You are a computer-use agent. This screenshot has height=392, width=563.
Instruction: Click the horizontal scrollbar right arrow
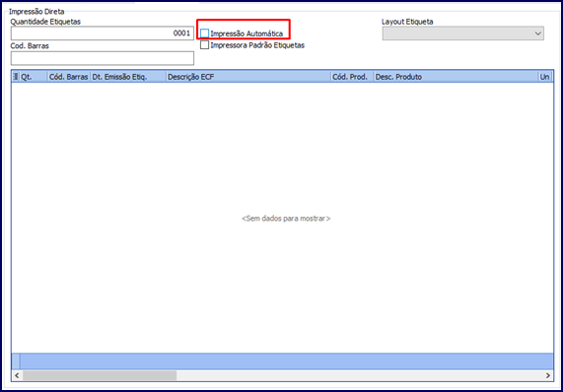(548, 375)
